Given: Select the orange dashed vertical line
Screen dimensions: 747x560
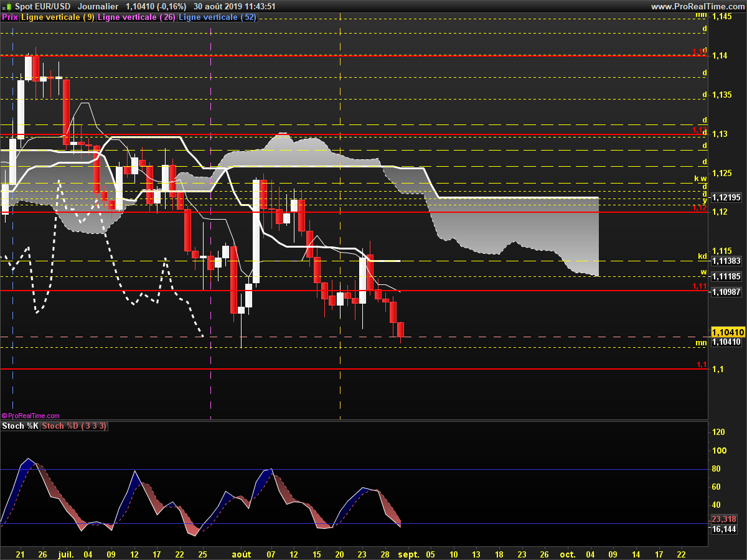Looking at the screenshot, I should tap(340, 218).
